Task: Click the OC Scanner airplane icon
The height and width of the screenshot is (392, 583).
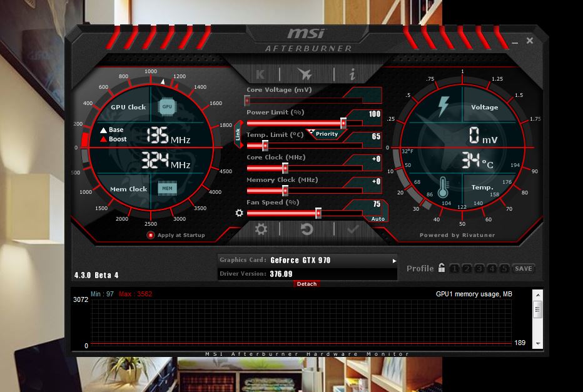Action: click(305, 74)
